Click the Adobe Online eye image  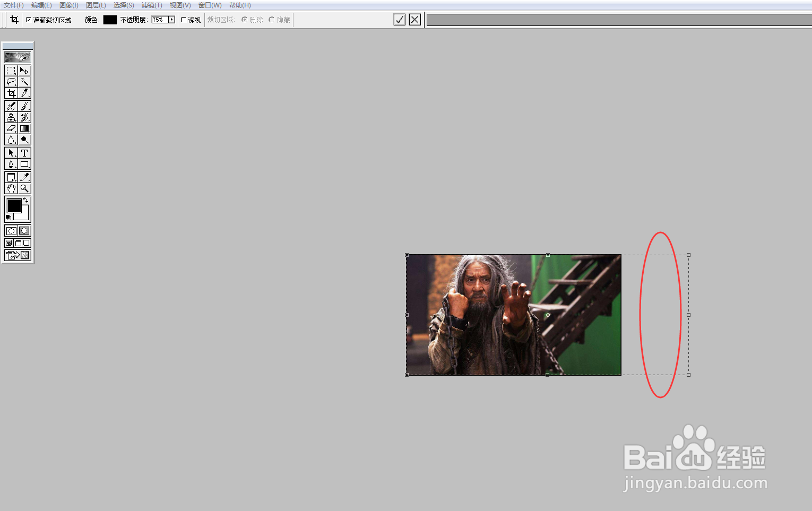18,57
